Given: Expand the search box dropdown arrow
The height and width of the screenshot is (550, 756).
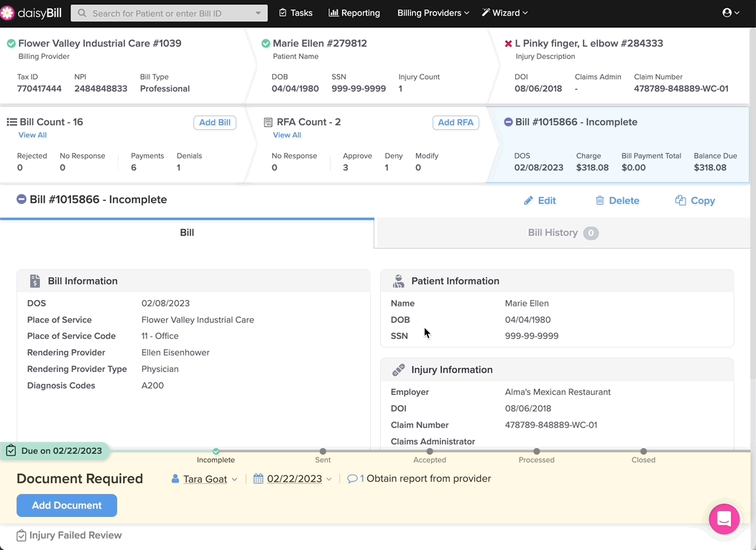Looking at the screenshot, I should (259, 13).
